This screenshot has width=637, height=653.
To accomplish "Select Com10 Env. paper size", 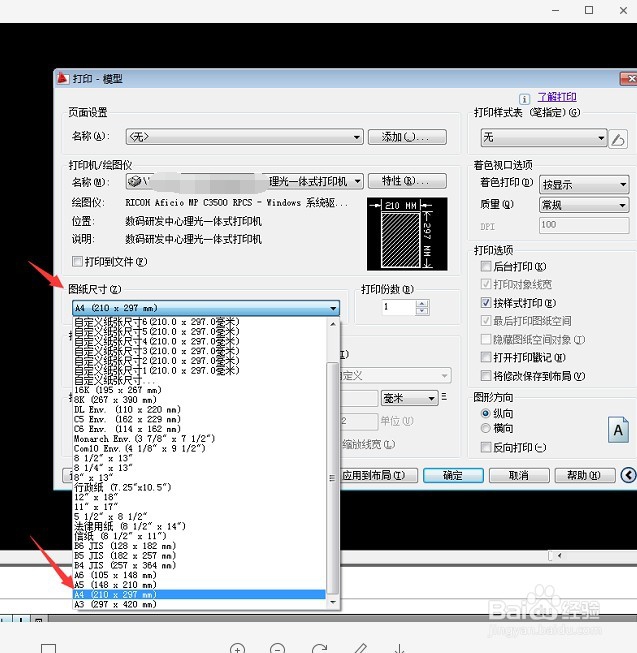I will pyautogui.click(x=199, y=449).
